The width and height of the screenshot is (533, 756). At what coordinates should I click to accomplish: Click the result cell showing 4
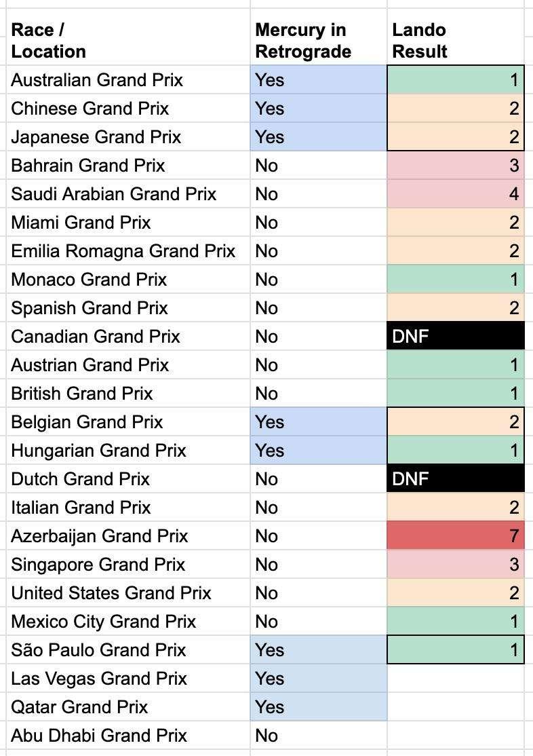point(456,194)
